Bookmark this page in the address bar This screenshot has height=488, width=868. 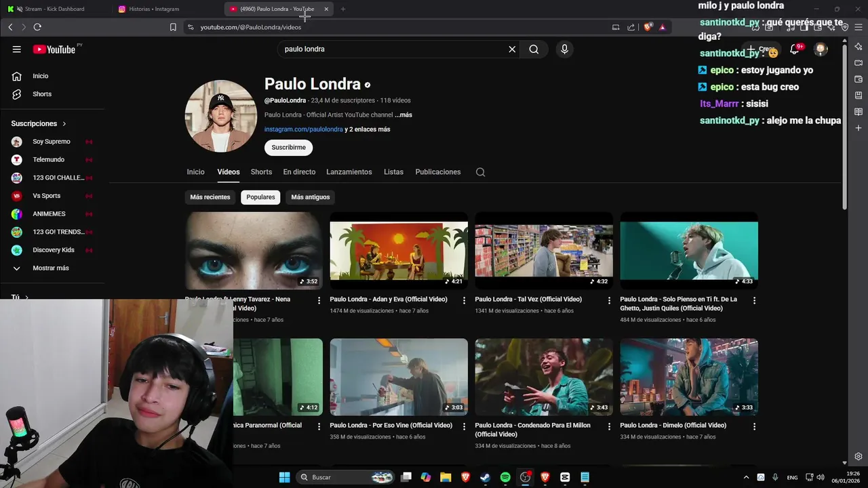(173, 27)
